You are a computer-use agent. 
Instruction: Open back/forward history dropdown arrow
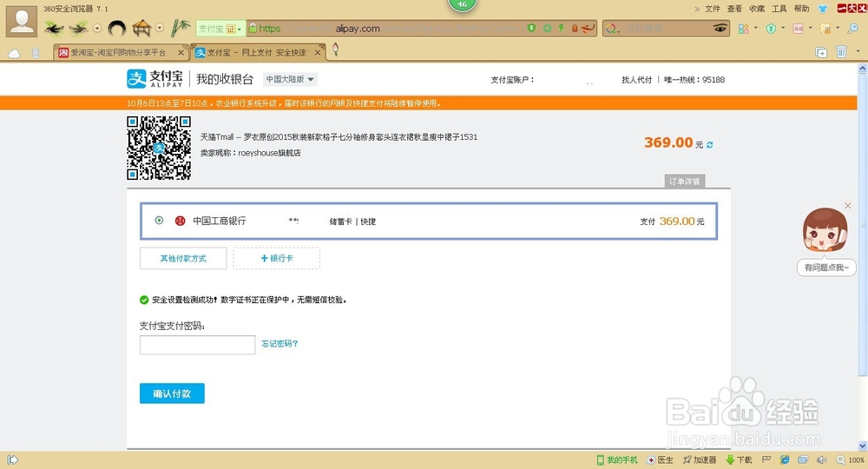pos(97,28)
